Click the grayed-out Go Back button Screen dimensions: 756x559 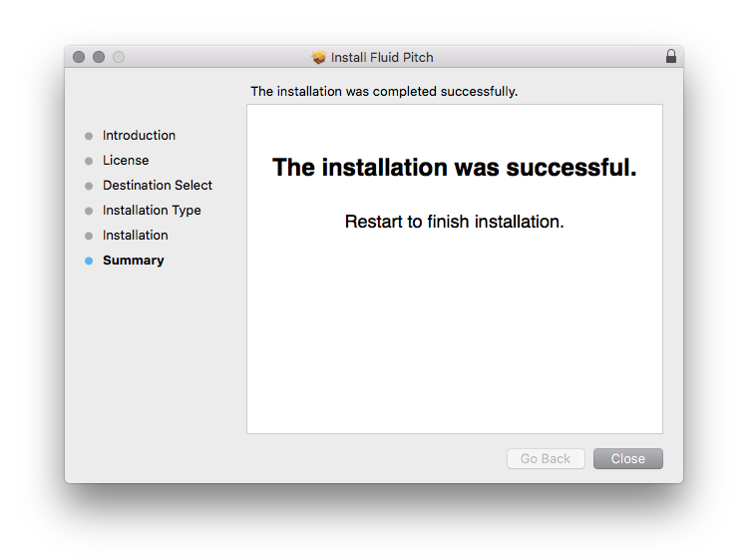click(x=546, y=459)
